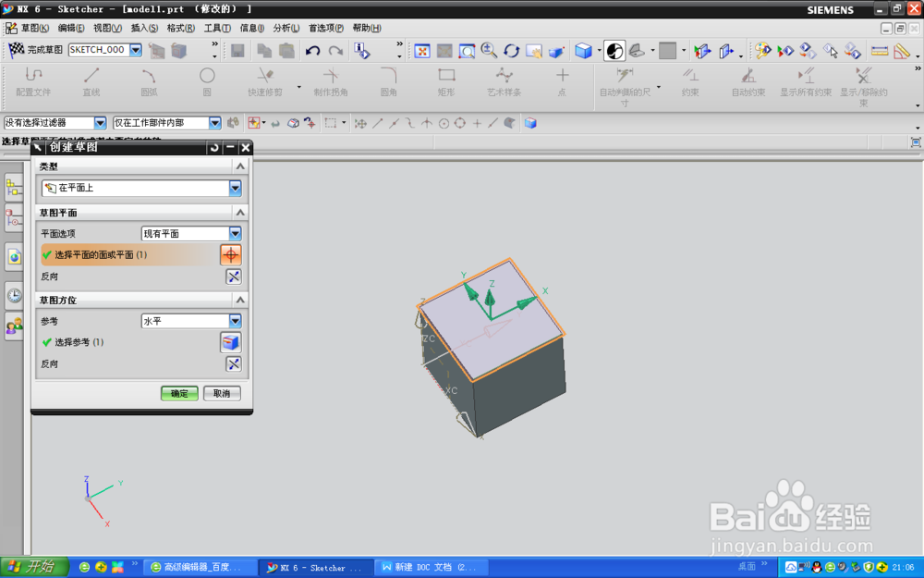Click the Save disk icon in toolbar

click(237, 51)
